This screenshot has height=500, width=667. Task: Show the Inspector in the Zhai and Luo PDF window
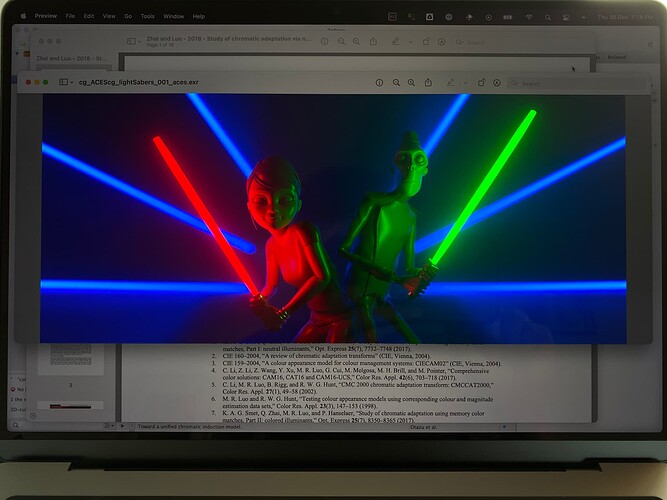tap(325, 41)
